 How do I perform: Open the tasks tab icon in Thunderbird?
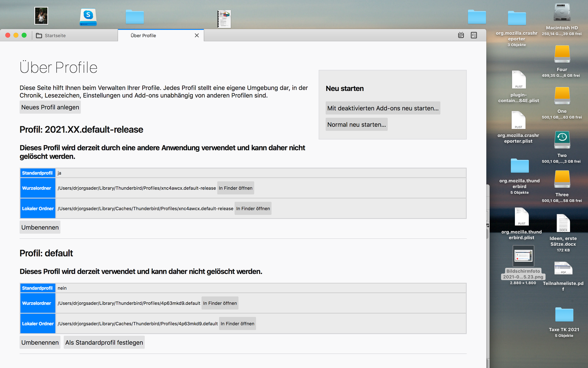474,35
